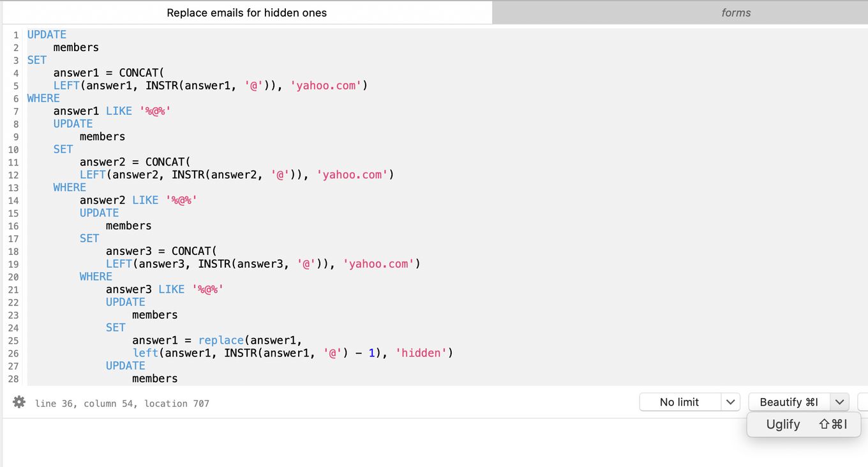Click 'answer3 = CONCAT(' on line 18

pyautogui.click(x=161, y=252)
